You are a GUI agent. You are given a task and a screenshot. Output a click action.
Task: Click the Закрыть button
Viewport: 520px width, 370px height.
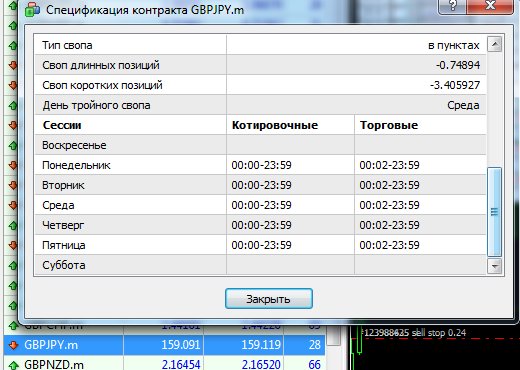pyautogui.click(x=269, y=299)
